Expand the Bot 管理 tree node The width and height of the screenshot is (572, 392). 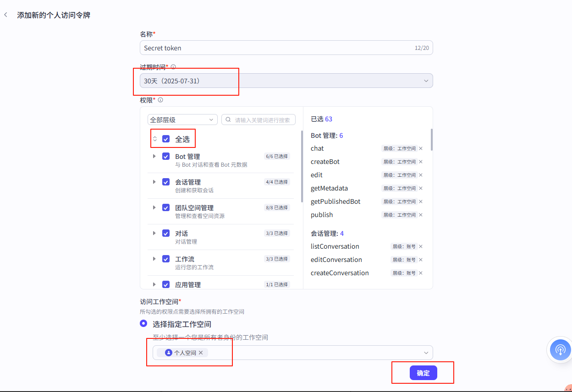(154, 156)
